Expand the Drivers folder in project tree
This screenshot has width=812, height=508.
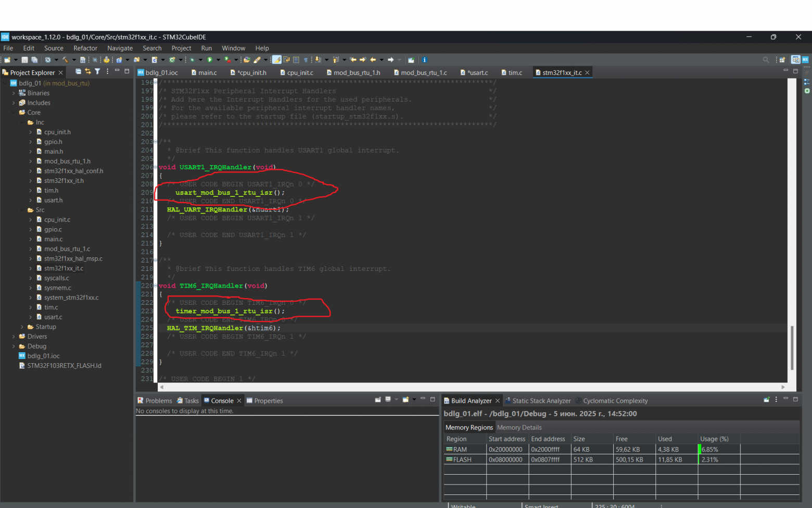click(14, 337)
